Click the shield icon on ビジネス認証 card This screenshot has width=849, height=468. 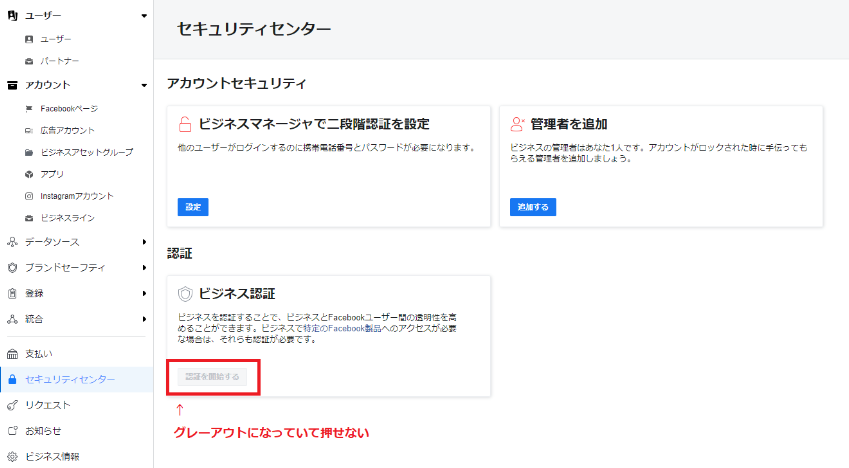click(185, 294)
